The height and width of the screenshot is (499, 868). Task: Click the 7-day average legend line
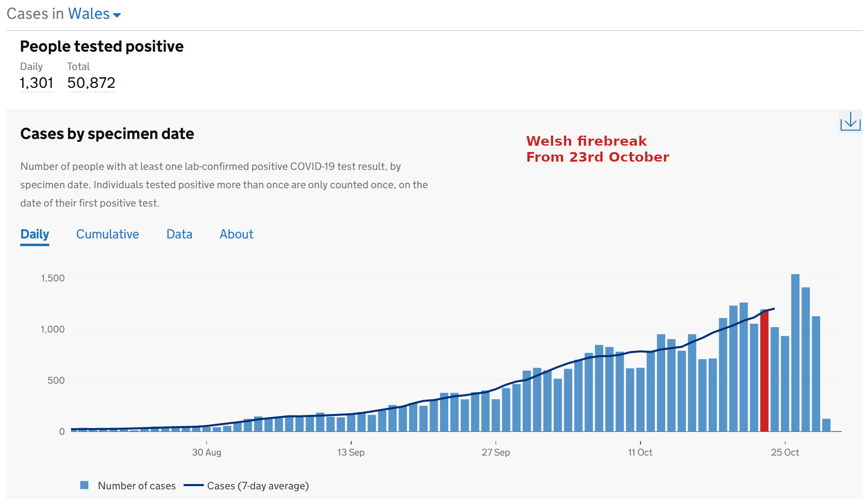(x=194, y=485)
